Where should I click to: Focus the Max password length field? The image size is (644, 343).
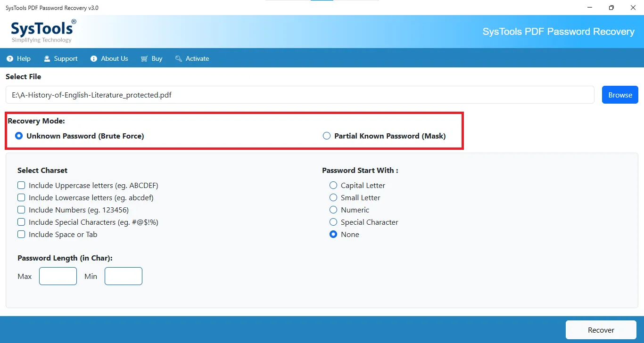click(x=58, y=276)
